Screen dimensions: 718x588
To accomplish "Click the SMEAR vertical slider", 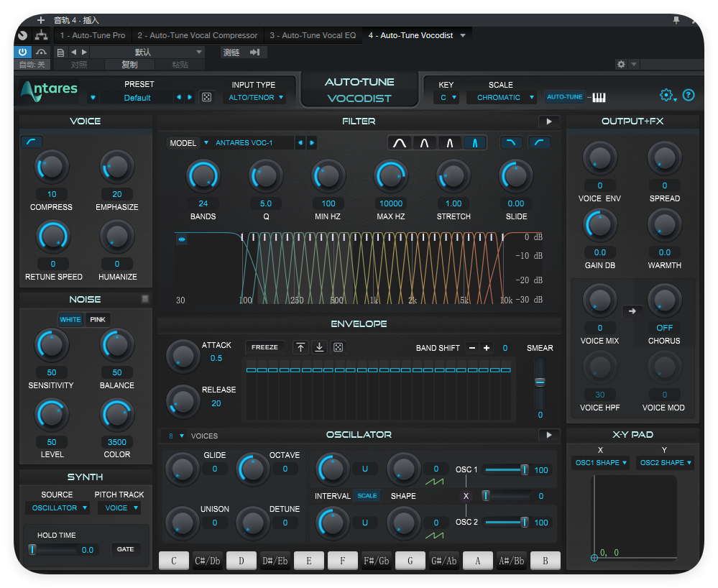I will [540, 383].
